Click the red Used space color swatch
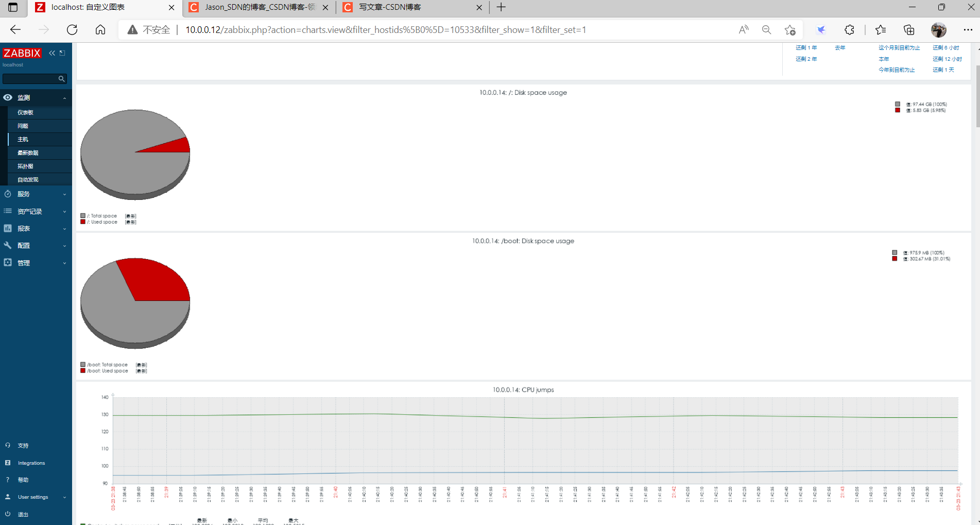This screenshot has height=525, width=980. [x=82, y=222]
